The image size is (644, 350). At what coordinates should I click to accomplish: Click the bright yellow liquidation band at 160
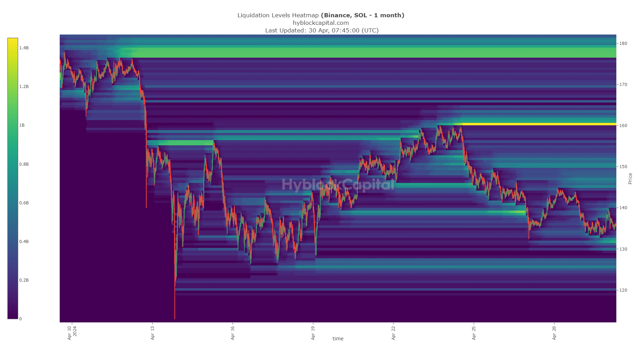click(x=539, y=124)
